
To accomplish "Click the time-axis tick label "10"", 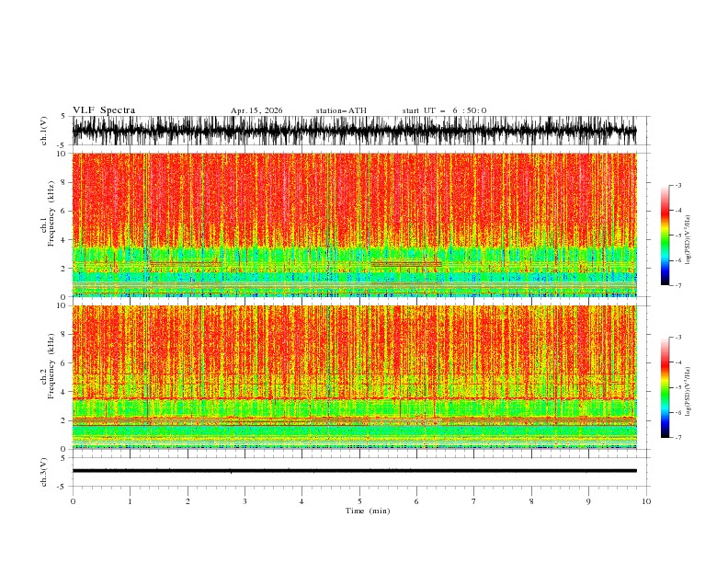I will (x=646, y=501).
